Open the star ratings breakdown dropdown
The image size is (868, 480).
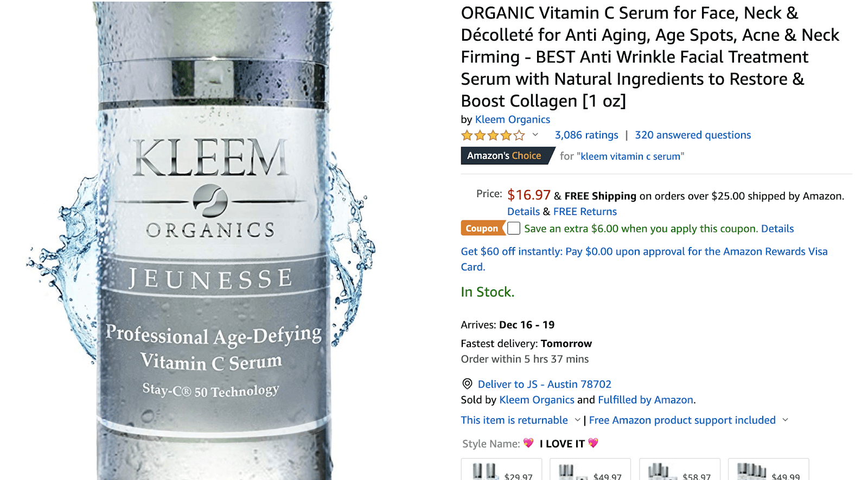(x=535, y=135)
